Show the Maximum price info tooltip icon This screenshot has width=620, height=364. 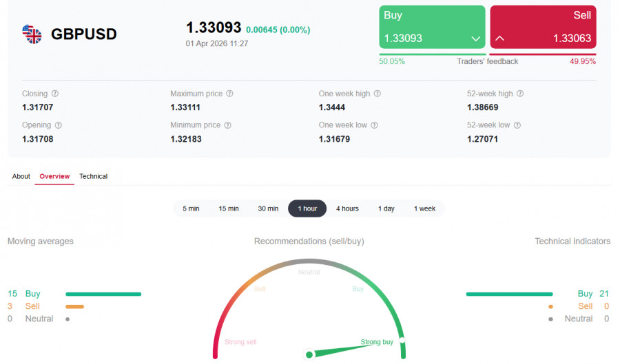(229, 94)
